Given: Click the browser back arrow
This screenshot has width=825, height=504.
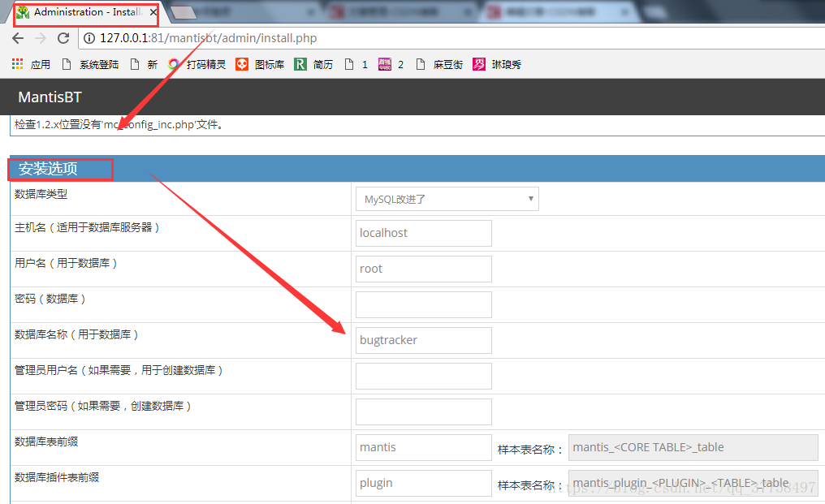Looking at the screenshot, I should click(x=18, y=38).
